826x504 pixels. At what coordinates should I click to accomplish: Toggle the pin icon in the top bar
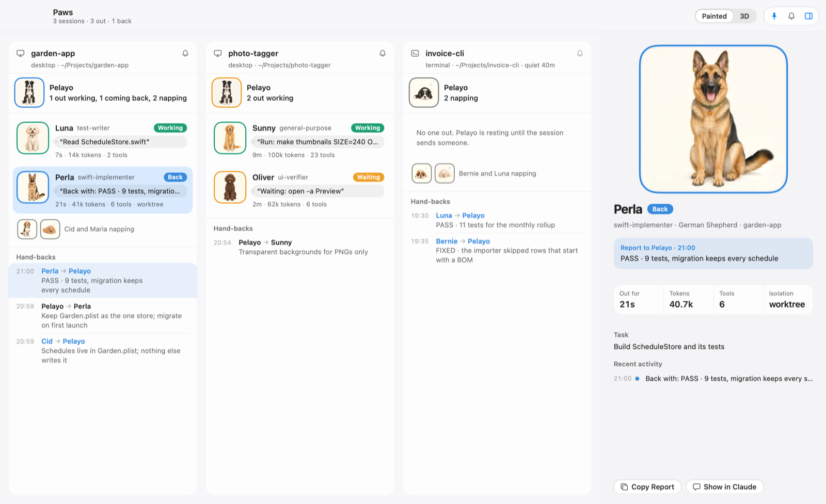774,16
